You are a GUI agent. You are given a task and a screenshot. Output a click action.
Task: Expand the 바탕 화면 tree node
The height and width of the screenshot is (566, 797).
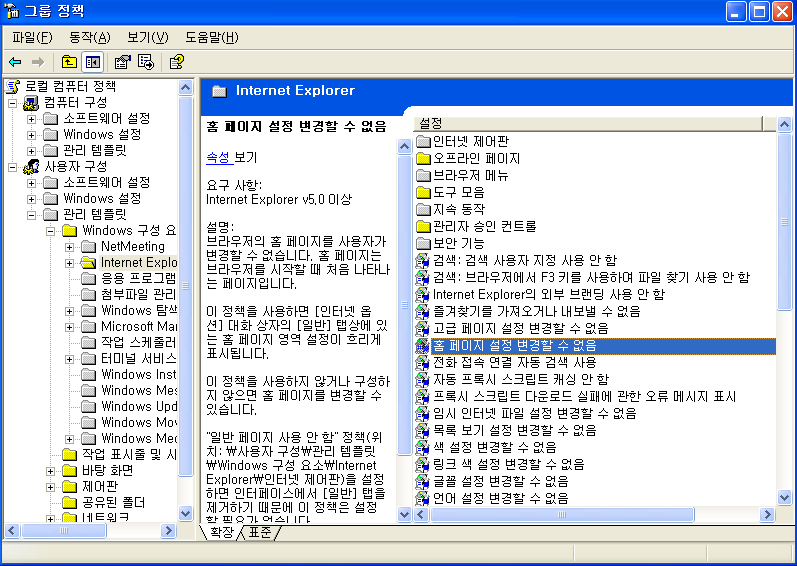click(x=50, y=471)
